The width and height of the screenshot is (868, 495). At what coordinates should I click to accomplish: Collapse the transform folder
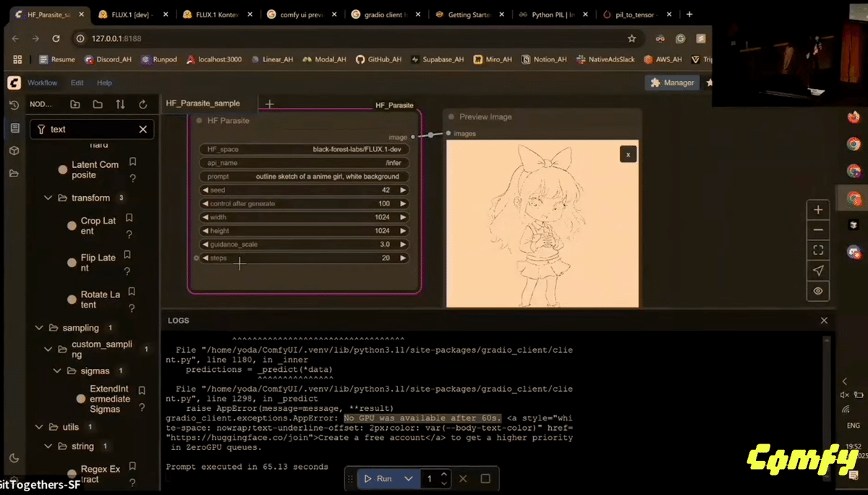48,198
